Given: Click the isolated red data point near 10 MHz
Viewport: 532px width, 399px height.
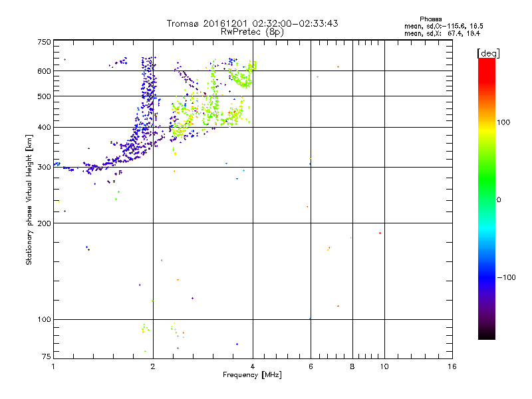Looking at the screenshot, I should [380, 233].
